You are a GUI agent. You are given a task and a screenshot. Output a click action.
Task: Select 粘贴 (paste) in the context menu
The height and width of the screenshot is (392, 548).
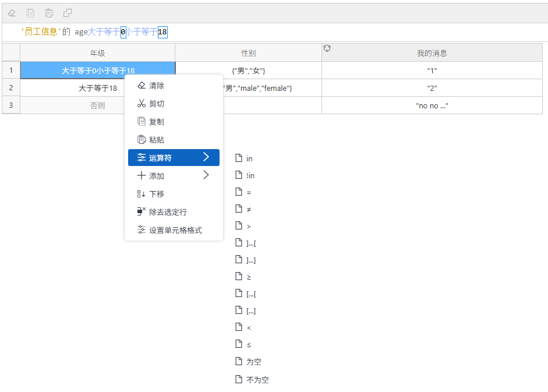(x=156, y=140)
